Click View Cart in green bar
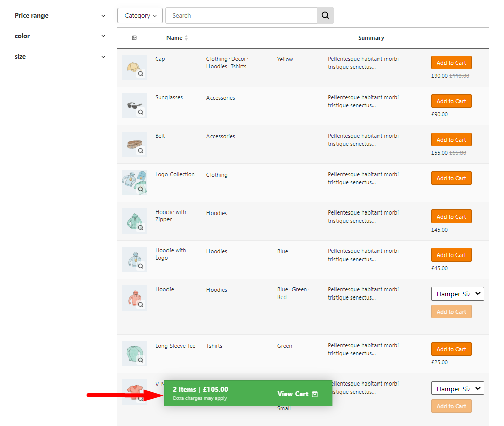 [x=298, y=394]
